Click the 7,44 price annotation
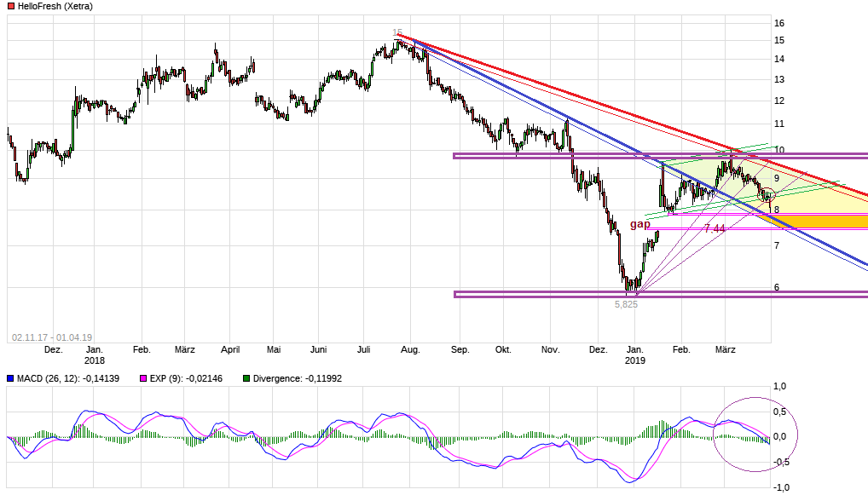This screenshot has height=501, width=868. pos(715,228)
